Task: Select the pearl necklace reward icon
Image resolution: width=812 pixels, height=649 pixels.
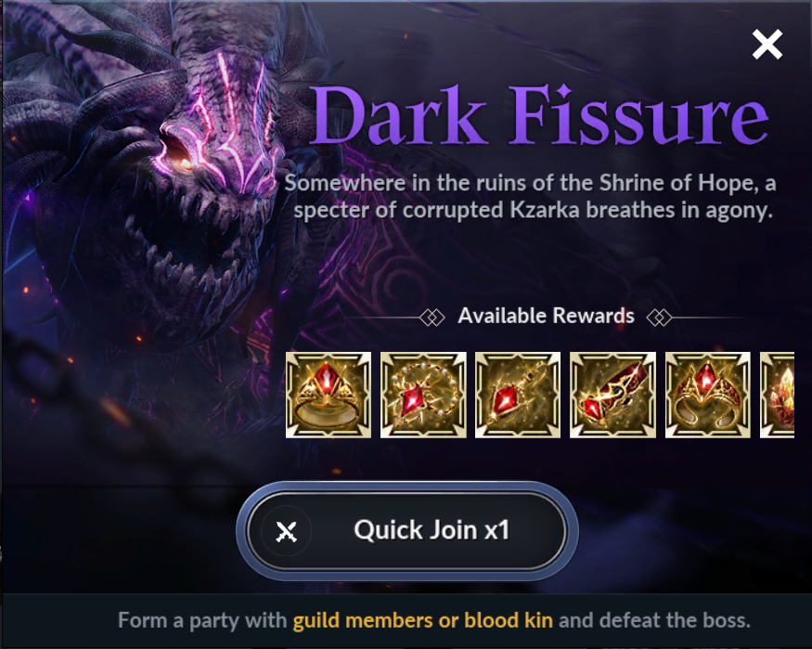Action: [423, 395]
